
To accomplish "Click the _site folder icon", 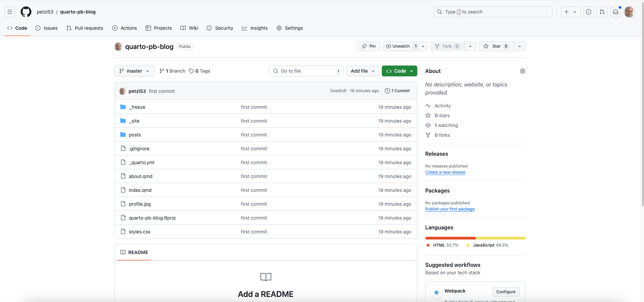I will tap(123, 121).
